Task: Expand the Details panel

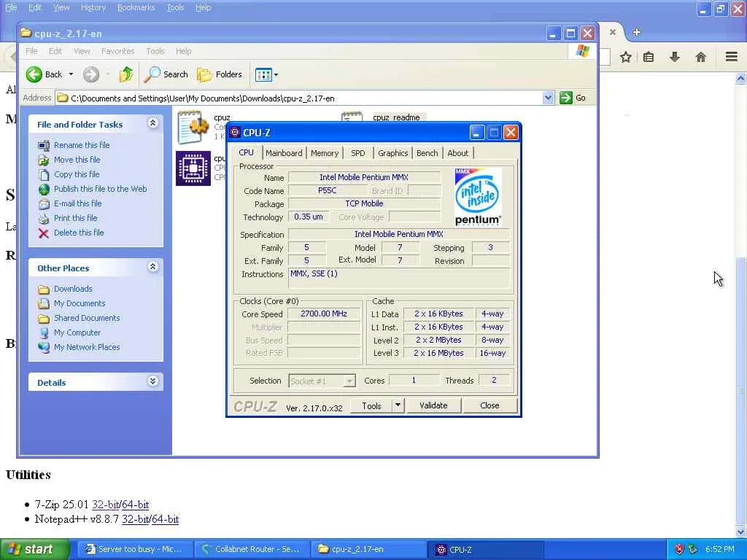Action: pyautogui.click(x=152, y=381)
